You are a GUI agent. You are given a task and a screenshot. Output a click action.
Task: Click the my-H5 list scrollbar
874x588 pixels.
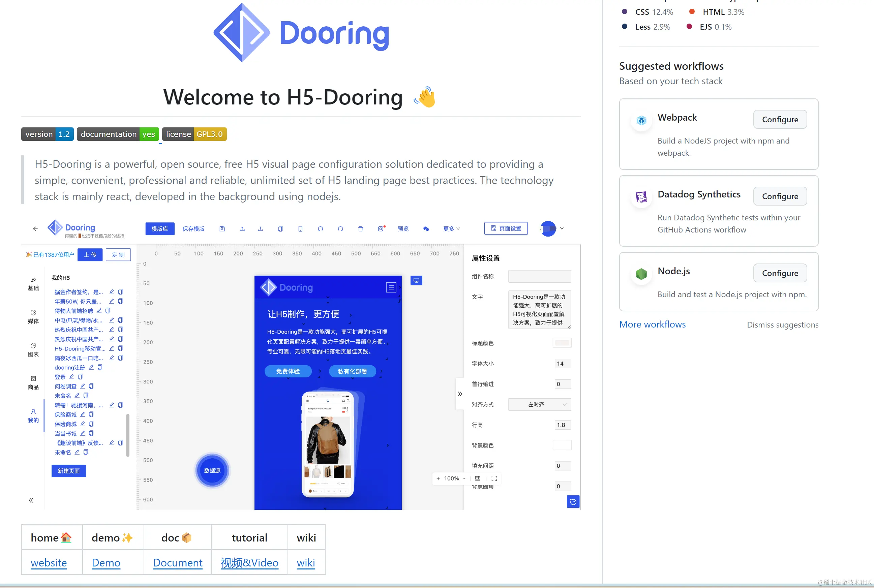127,435
